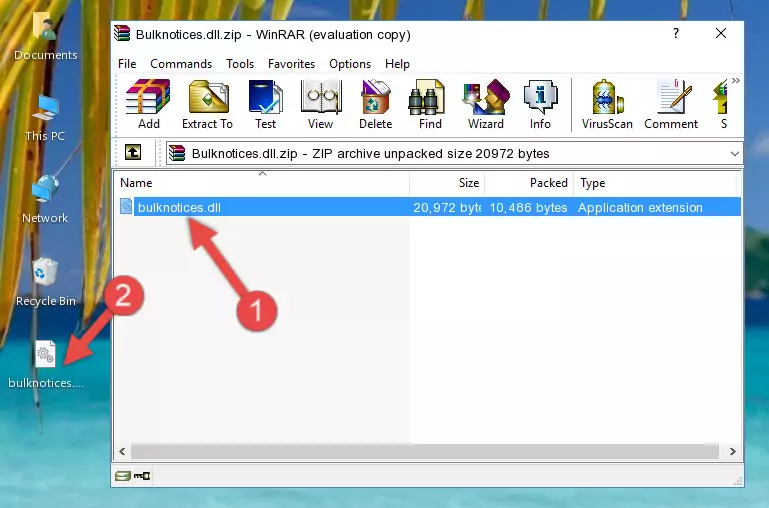The image size is (769, 508).
Task: Open the File menu
Action: point(127,64)
